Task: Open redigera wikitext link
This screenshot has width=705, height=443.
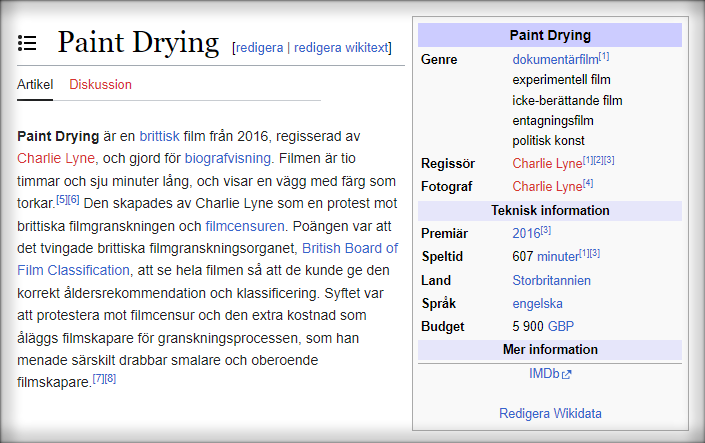Action: (x=340, y=47)
